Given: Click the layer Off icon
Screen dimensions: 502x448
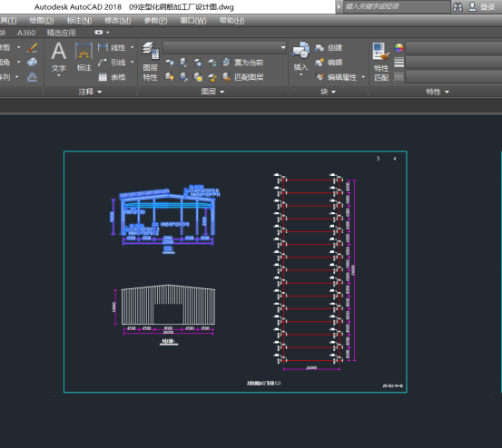Looking at the screenshot, I should coord(170,63).
